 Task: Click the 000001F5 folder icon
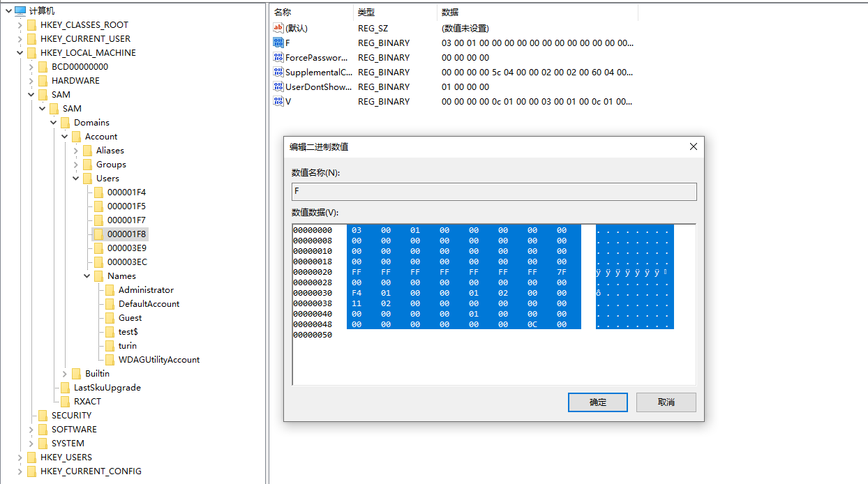[x=98, y=206]
